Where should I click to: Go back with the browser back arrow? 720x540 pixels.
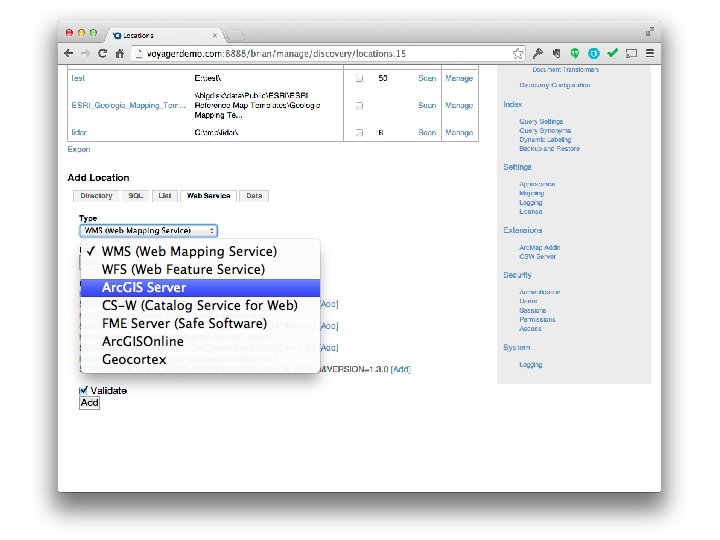coord(69,53)
